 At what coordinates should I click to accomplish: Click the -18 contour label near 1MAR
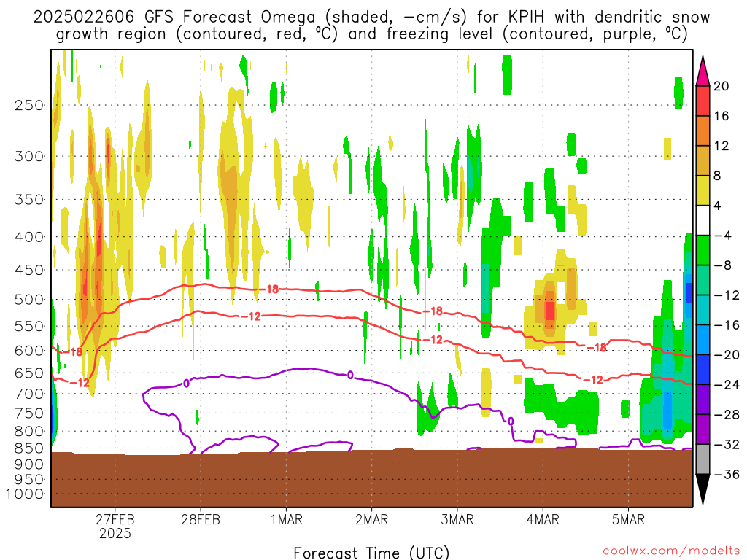[x=270, y=289]
